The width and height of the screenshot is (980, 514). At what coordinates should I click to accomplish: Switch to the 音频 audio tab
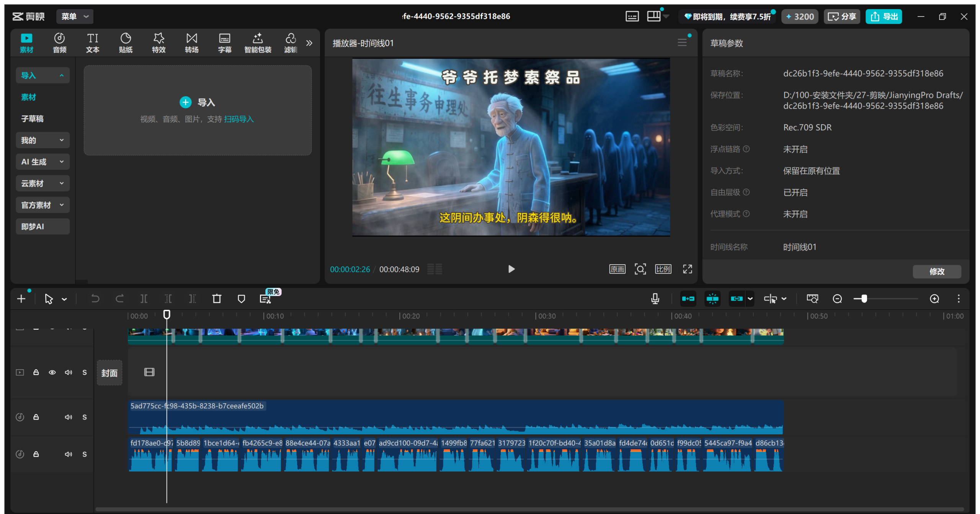point(59,43)
